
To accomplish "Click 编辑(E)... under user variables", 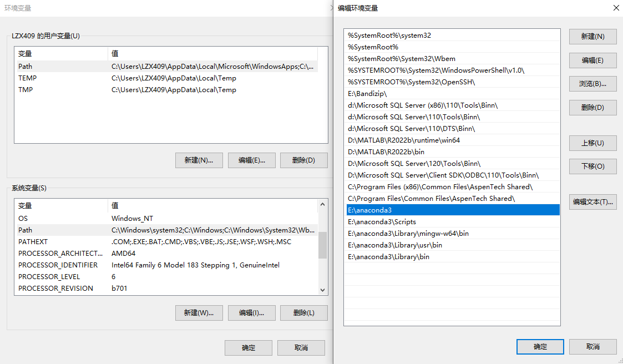I will coord(252,160).
